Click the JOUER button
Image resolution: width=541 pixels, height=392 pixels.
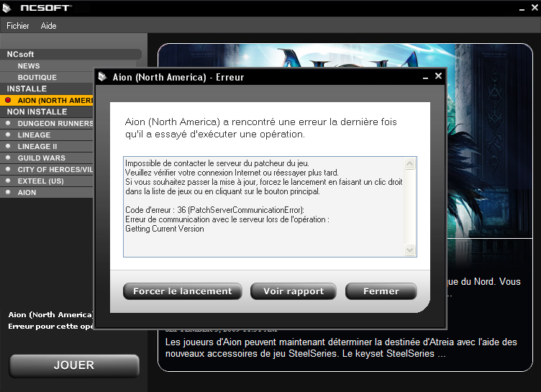point(74,365)
